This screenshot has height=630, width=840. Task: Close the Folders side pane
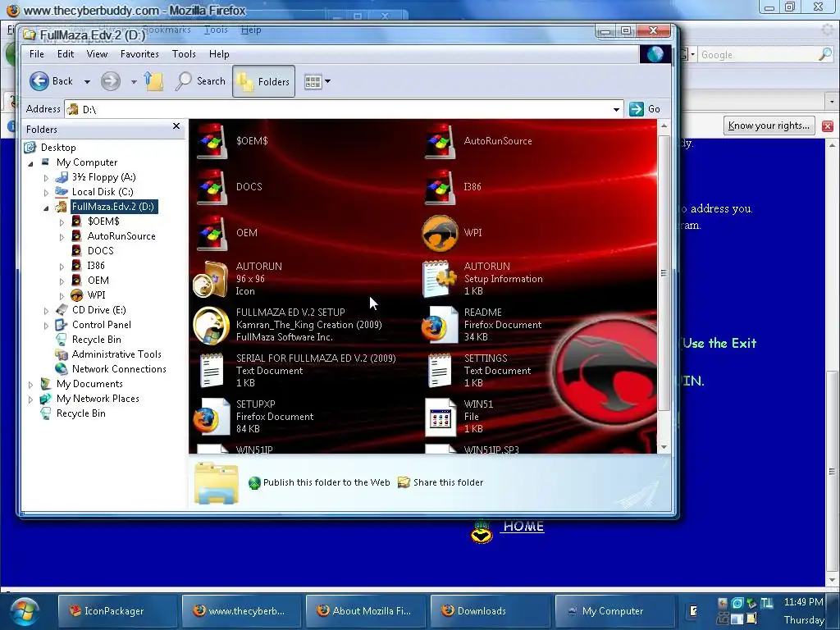(x=176, y=126)
